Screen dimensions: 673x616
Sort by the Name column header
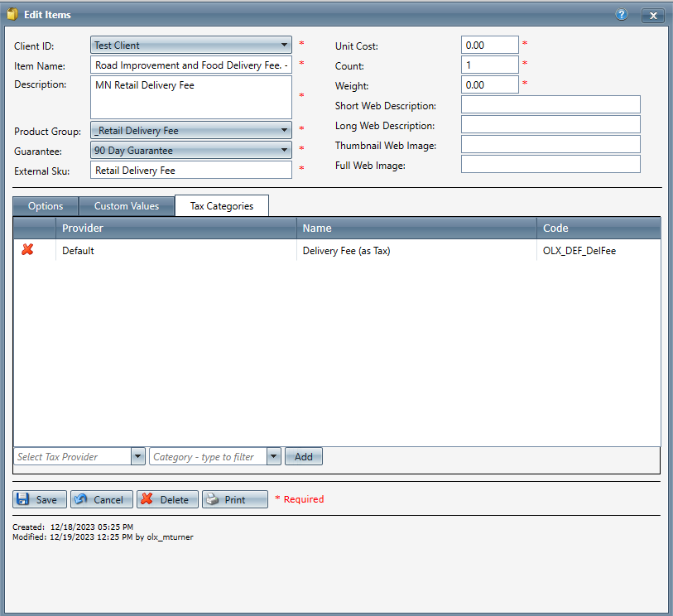(x=416, y=228)
